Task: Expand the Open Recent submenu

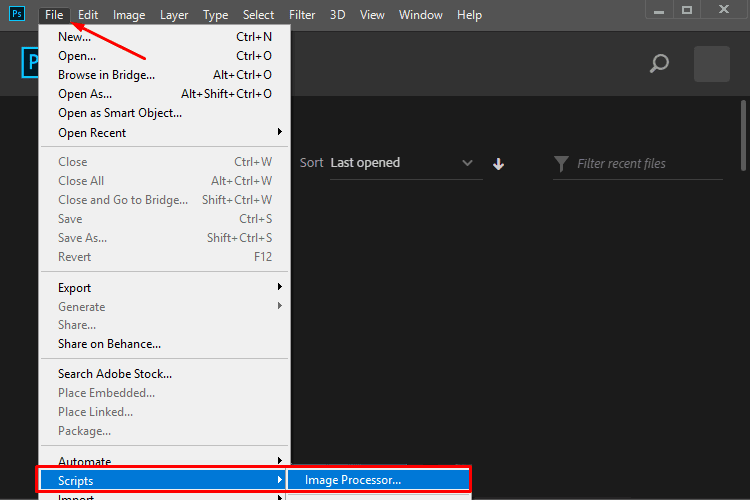Action: (x=165, y=133)
